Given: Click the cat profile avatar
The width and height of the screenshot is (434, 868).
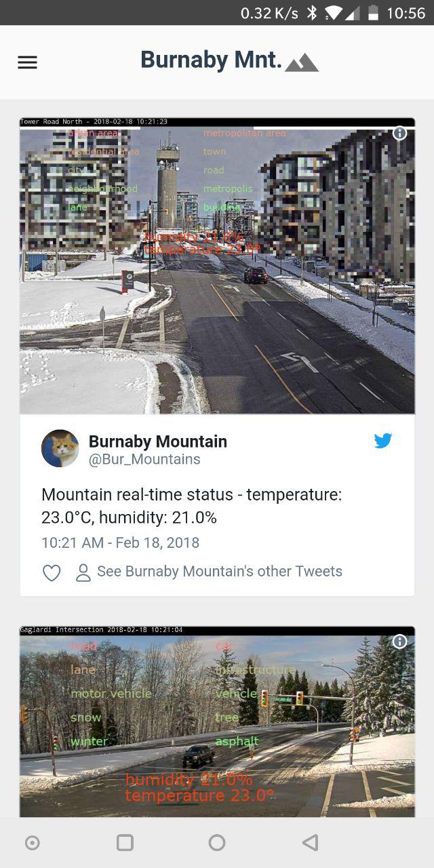Looking at the screenshot, I should [x=60, y=448].
